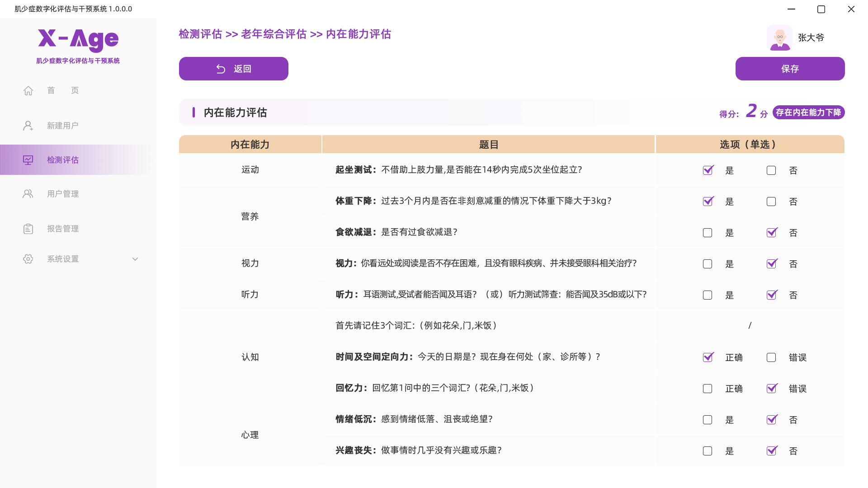
Task: Click the 用户管理 users icon
Action: pyautogui.click(x=28, y=193)
